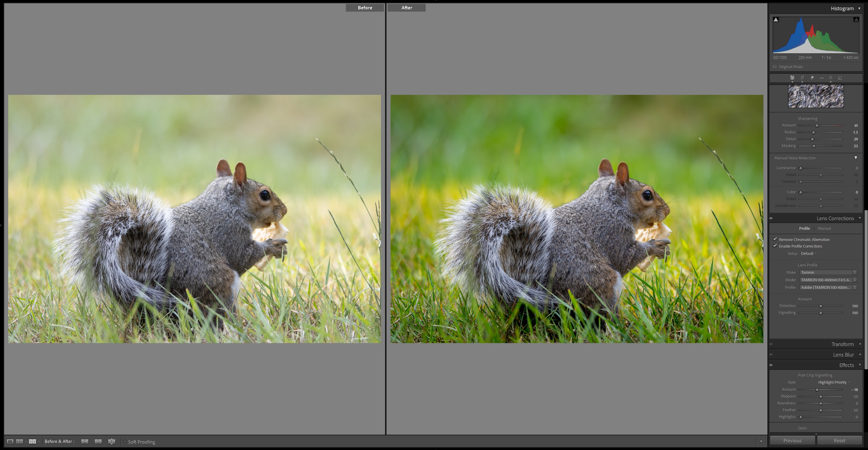The width and height of the screenshot is (868, 450).
Task: Disable Remove Chromatic Aberration
Action: coord(775,239)
